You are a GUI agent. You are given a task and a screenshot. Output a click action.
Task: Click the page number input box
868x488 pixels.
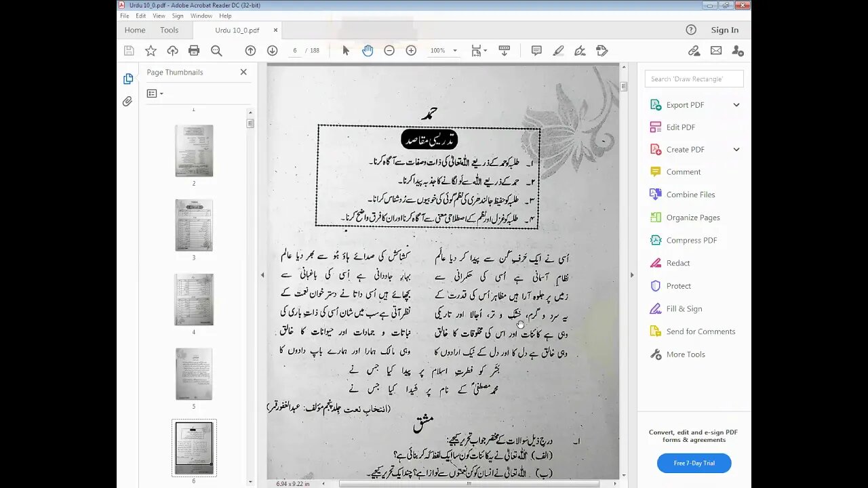(295, 51)
